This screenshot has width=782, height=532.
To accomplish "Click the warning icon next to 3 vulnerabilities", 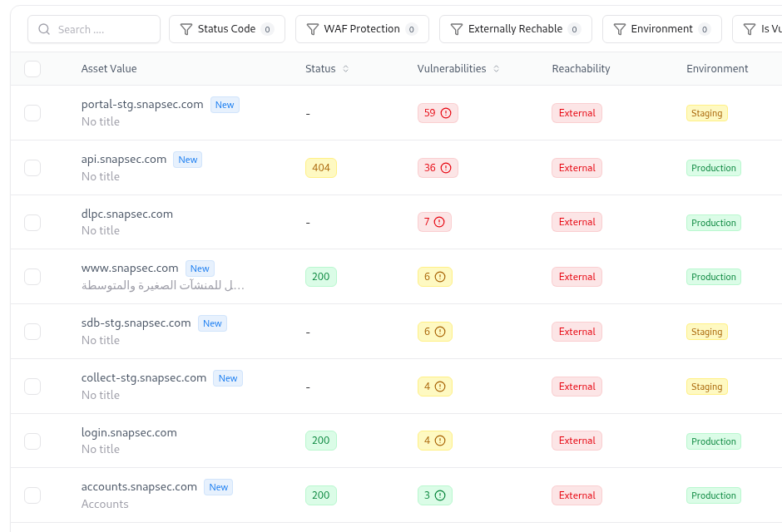I will [x=440, y=495].
